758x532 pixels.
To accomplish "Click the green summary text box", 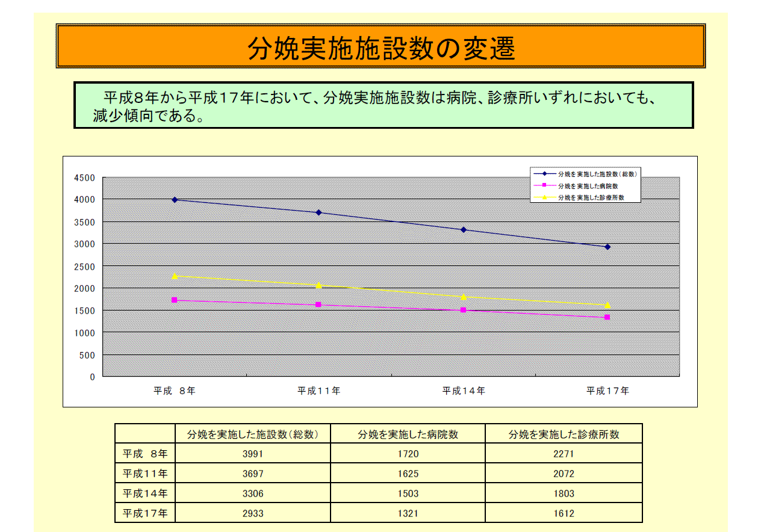I will 383,105.
